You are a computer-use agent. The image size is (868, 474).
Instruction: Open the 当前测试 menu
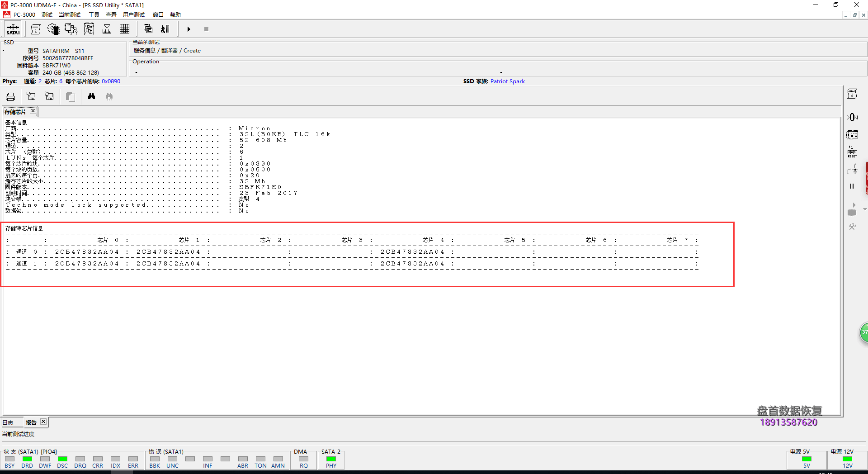pyautogui.click(x=70, y=14)
